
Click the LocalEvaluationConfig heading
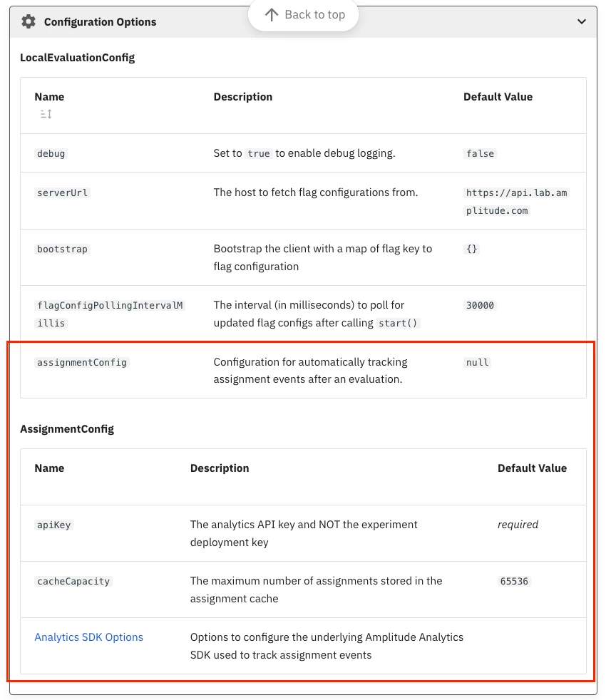pyautogui.click(x=77, y=58)
